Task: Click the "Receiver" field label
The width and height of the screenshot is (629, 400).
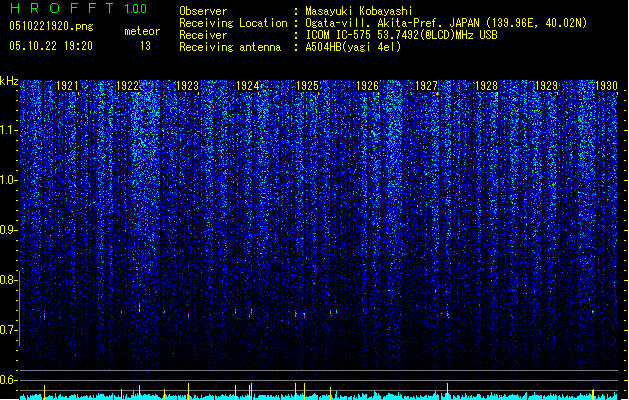Action: [203, 35]
